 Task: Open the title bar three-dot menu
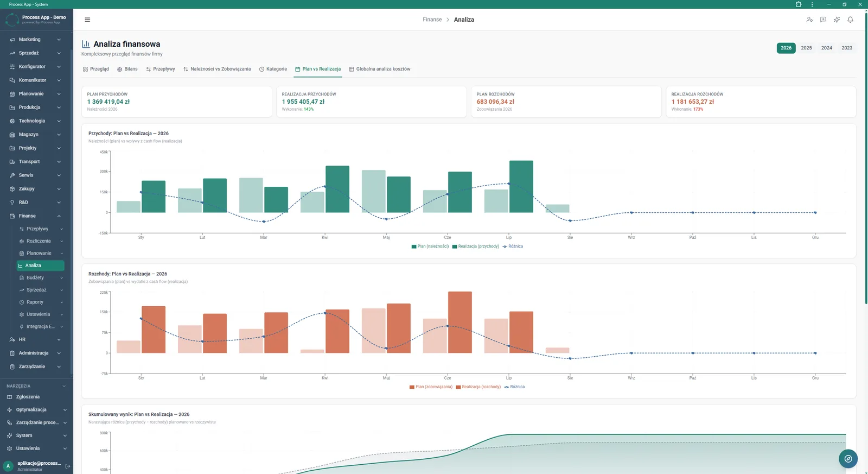812,4
